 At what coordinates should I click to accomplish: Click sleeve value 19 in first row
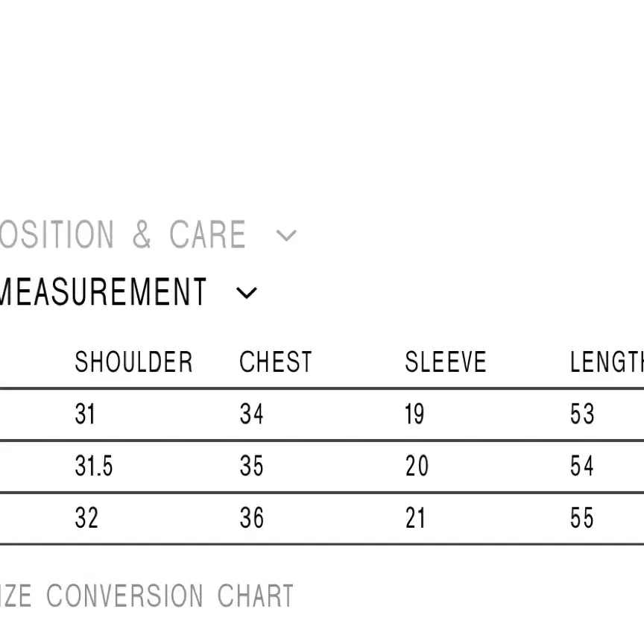click(414, 414)
